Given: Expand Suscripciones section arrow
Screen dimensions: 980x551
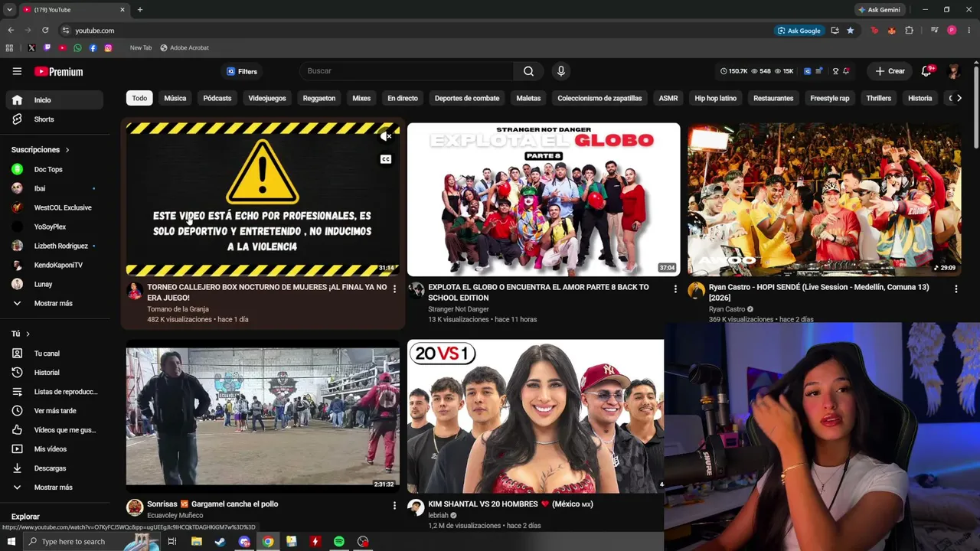Looking at the screenshot, I should [67, 150].
